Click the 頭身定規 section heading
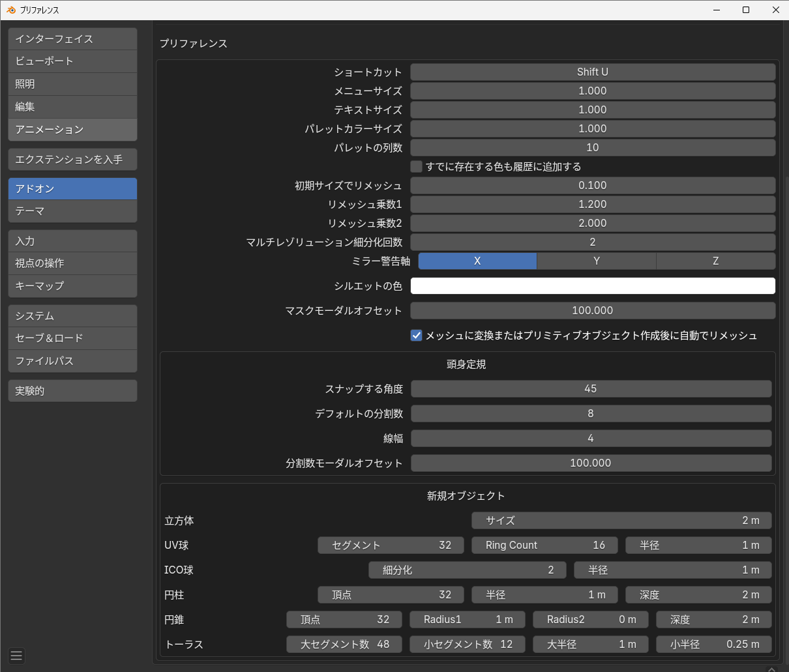 466,365
